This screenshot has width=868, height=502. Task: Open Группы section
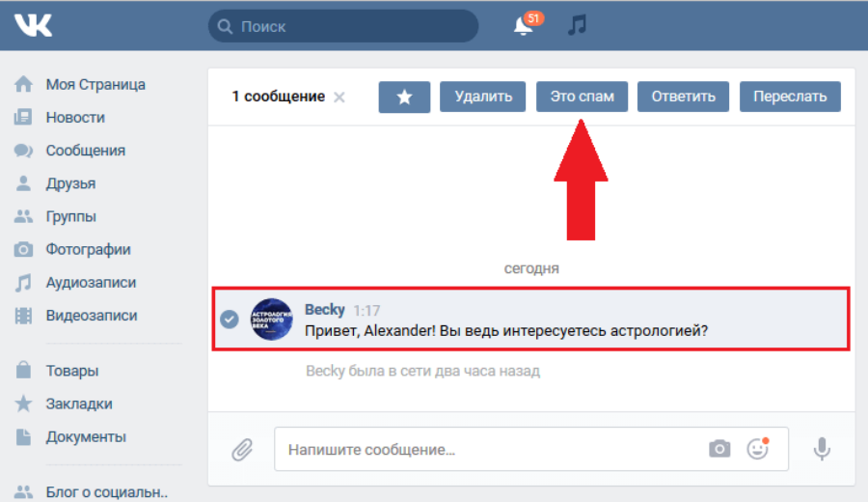[70, 216]
